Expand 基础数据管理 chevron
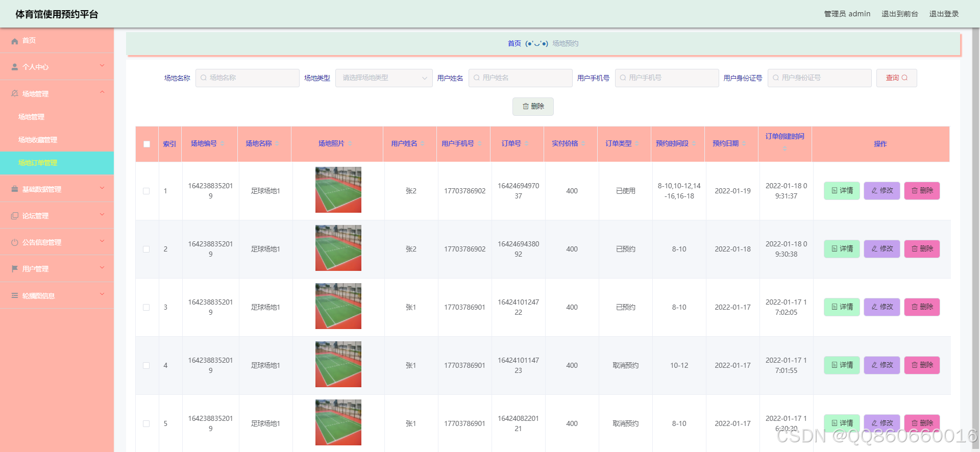Viewport: 980px width, 452px height. (102, 188)
